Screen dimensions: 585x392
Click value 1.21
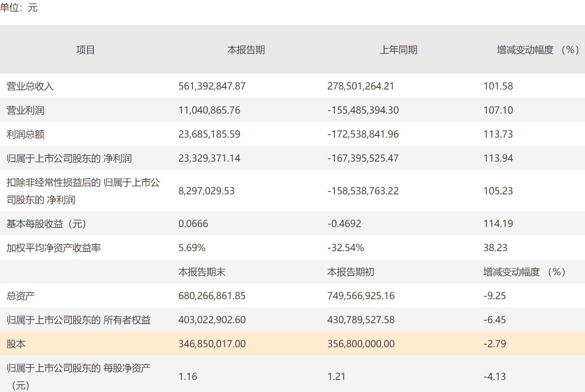[336, 377]
